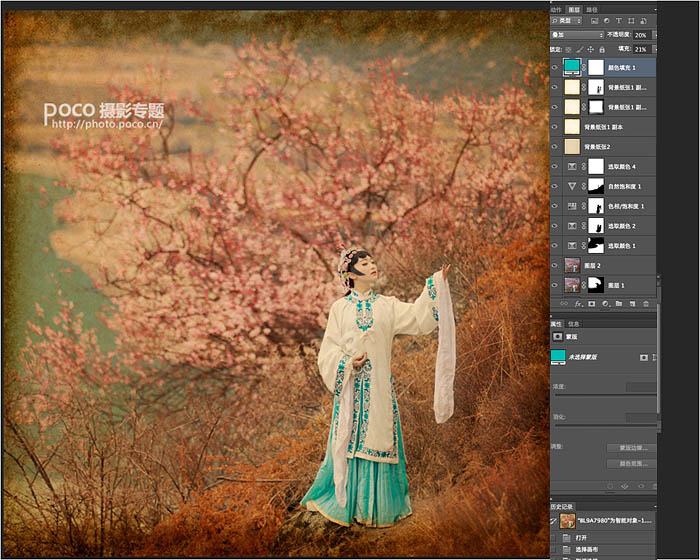This screenshot has height=560, width=700.
Task: Click link layers icon at panel bottom
Action: point(564,304)
